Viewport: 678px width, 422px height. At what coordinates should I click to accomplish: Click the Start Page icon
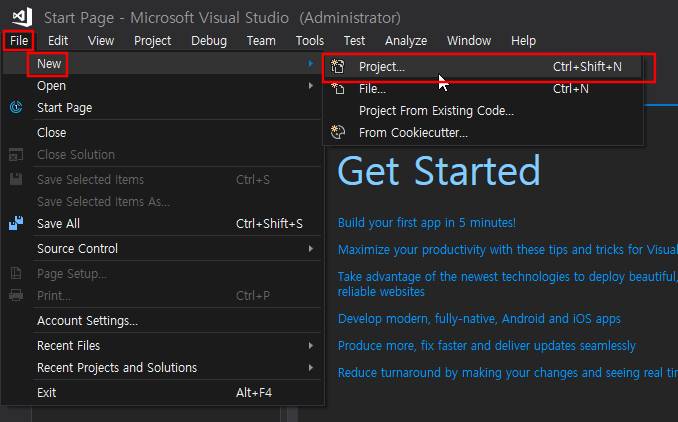[16, 108]
